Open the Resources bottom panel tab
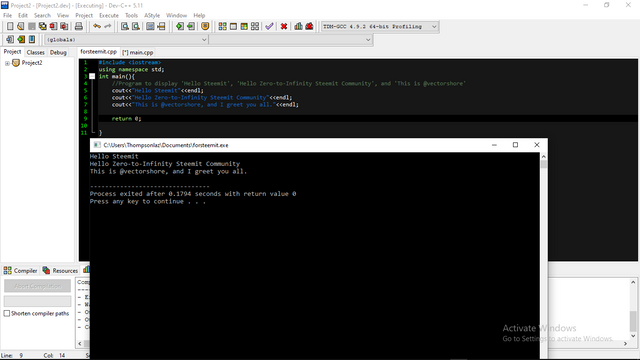This screenshot has height=360, width=640. coord(60,270)
